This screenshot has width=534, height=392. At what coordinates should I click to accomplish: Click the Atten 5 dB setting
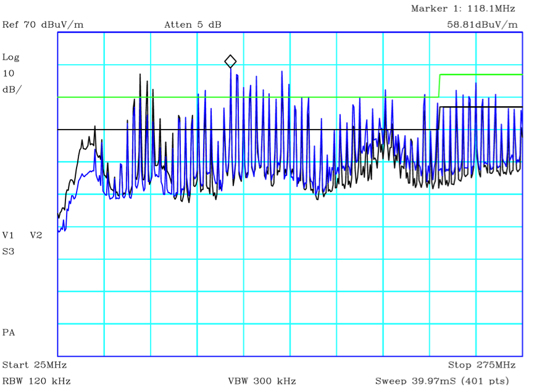[193, 25]
